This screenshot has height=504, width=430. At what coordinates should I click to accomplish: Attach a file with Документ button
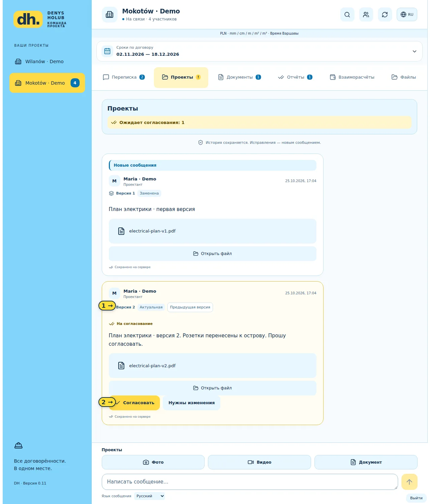[x=366, y=462]
